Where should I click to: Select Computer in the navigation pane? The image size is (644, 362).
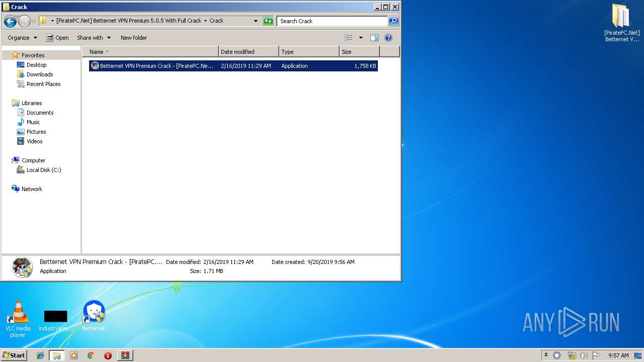click(33, 160)
